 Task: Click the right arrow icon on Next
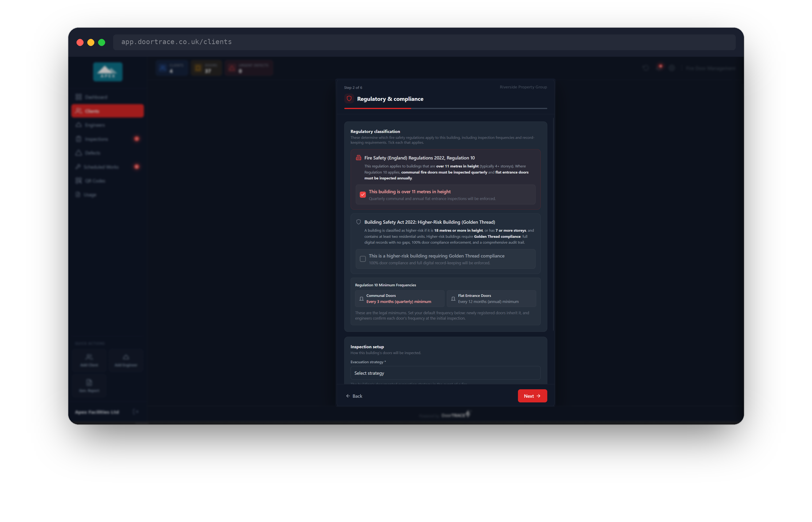[539, 396]
